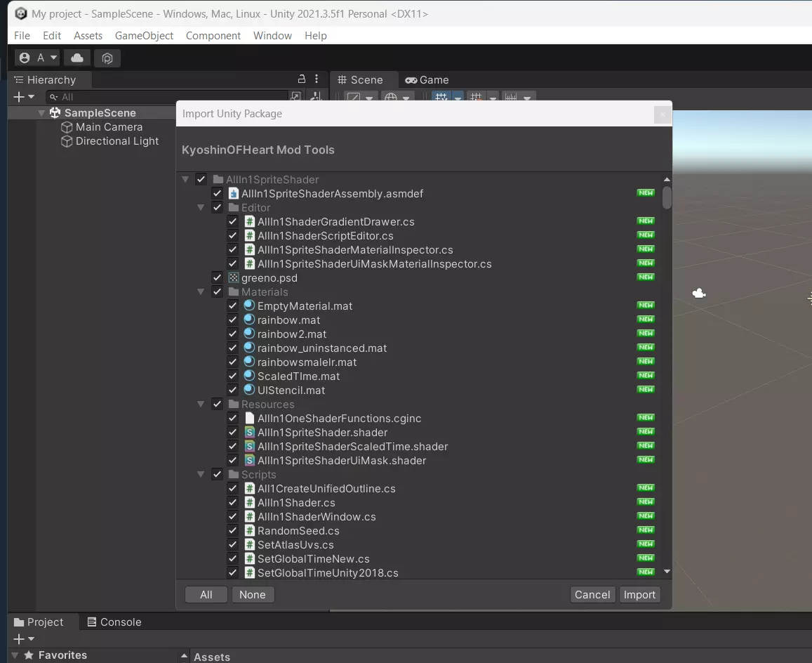Collapse the Materials folder arrow
This screenshot has width=812, height=663.
201,292
